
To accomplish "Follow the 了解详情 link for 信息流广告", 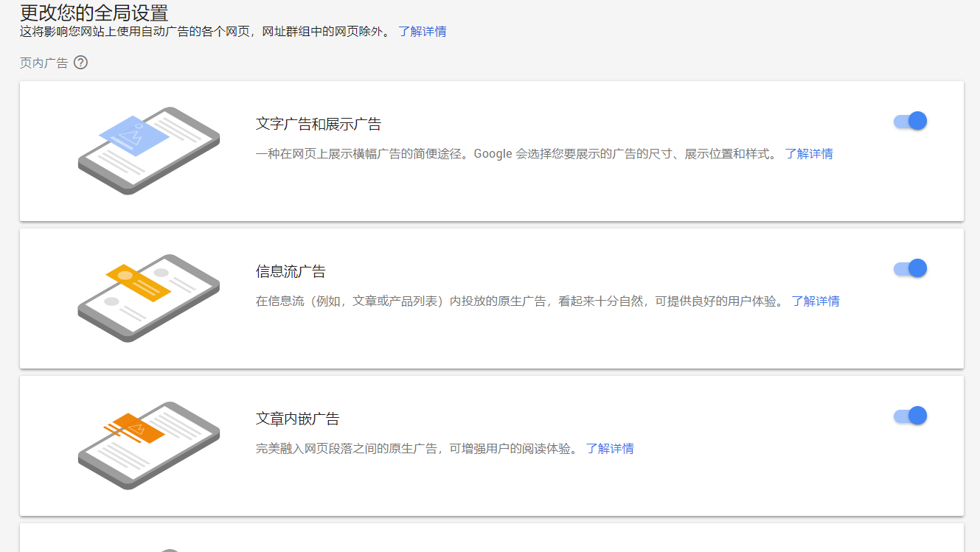I will [815, 301].
